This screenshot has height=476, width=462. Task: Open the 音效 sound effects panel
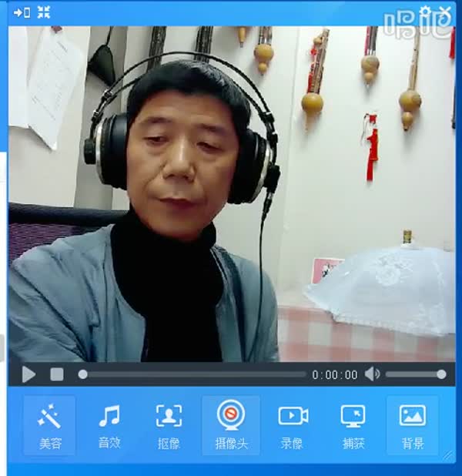(109, 424)
